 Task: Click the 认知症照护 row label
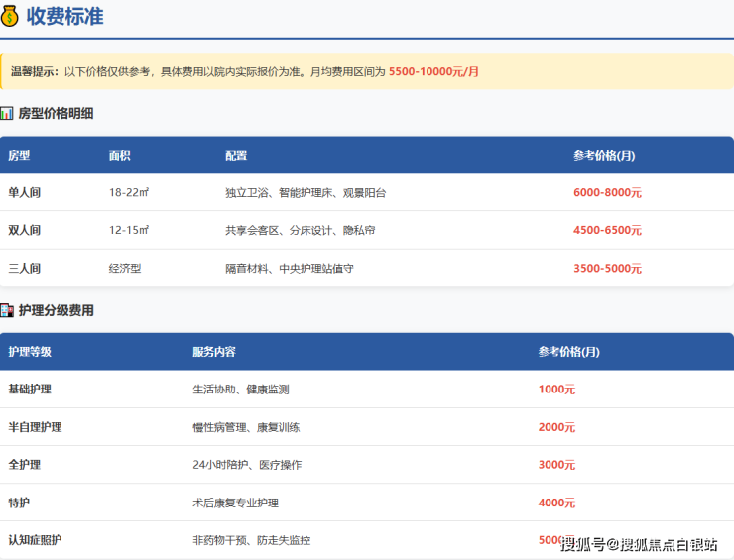pos(35,540)
